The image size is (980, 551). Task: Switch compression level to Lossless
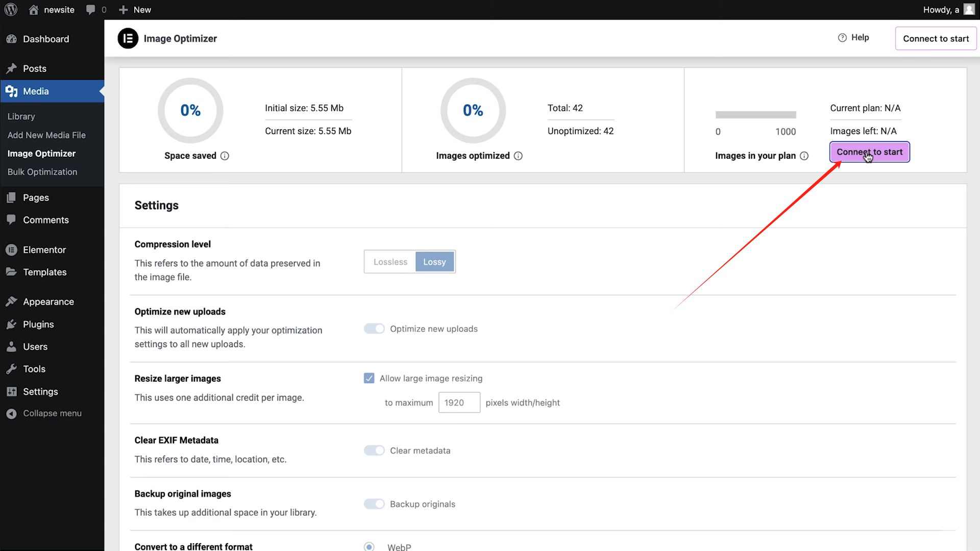click(389, 261)
